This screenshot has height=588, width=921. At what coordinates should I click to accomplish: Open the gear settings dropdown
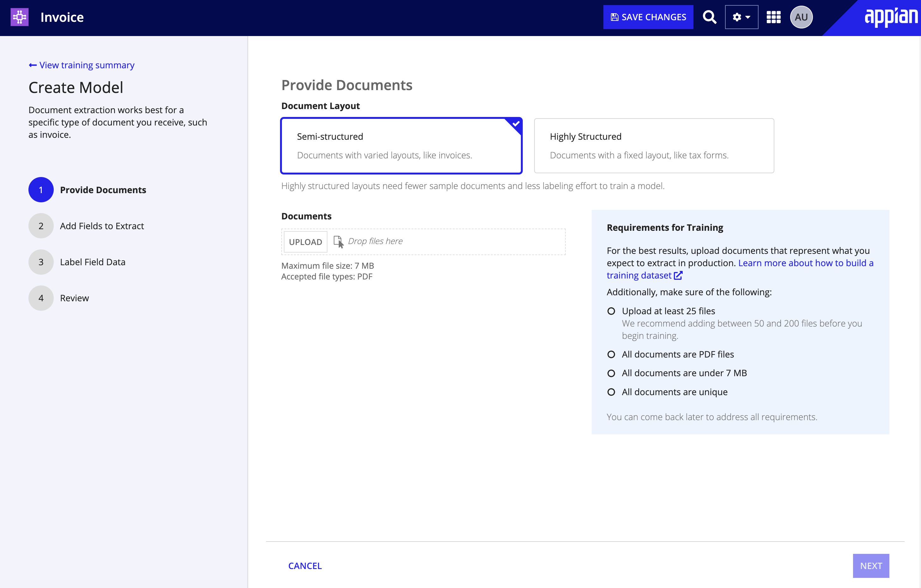741,17
